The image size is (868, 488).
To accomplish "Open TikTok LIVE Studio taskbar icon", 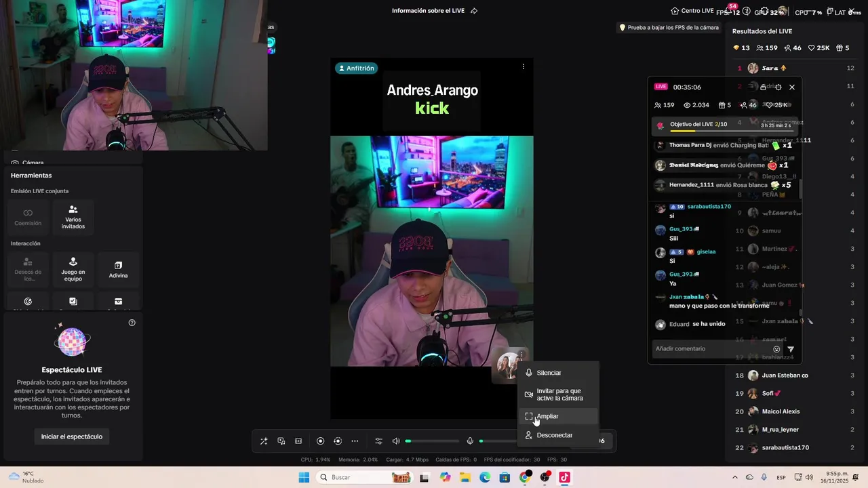I will (564, 477).
